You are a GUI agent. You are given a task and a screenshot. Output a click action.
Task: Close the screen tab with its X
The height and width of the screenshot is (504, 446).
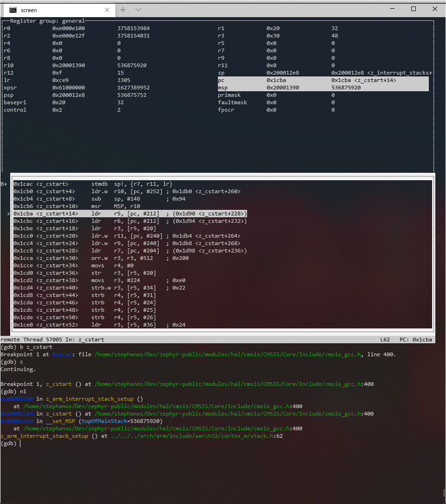point(107,10)
